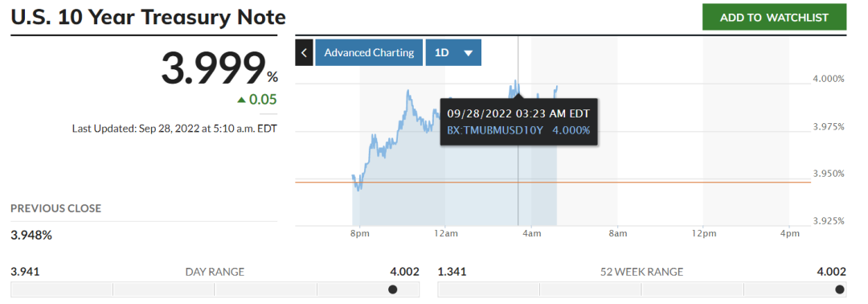Image resolution: width=868 pixels, height=304 pixels.
Task: Open Advanced Charting
Action: [369, 52]
